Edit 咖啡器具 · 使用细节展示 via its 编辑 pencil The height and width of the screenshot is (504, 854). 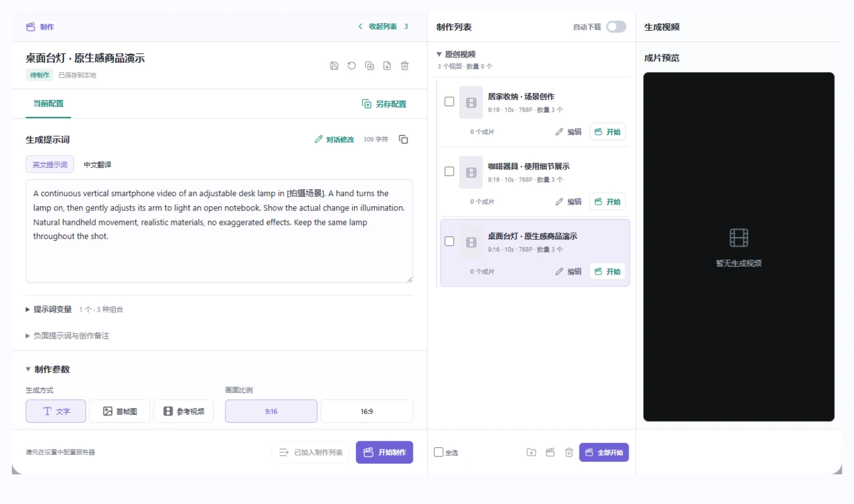pyautogui.click(x=568, y=202)
